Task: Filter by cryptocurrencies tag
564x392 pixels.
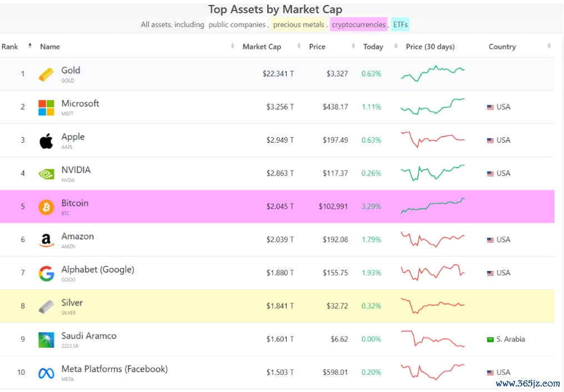Action: pos(358,24)
